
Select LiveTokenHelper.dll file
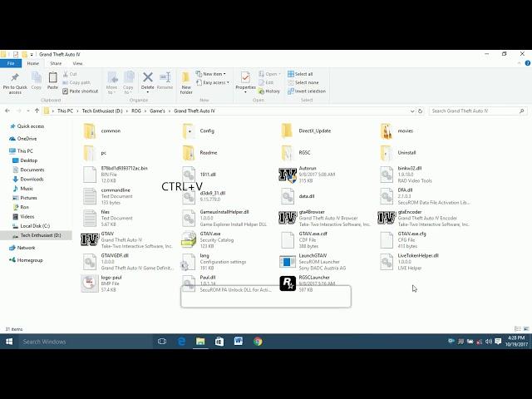[x=409, y=262]
